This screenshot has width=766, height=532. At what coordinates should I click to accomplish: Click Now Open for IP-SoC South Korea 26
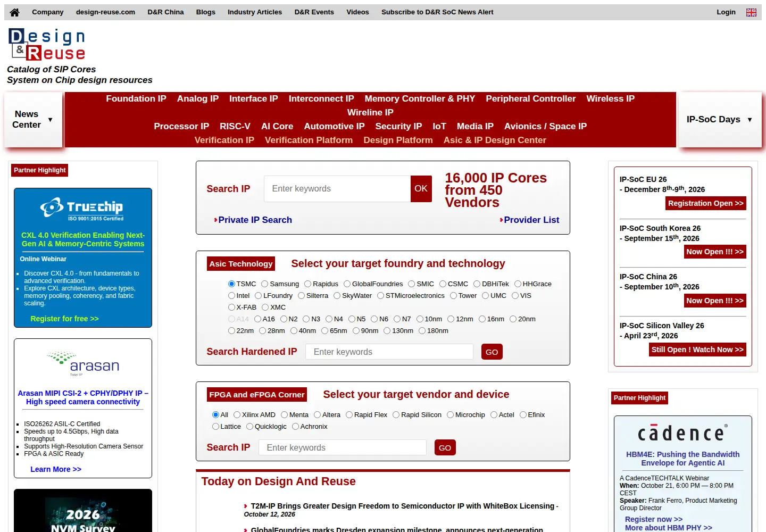click(715, 252)
